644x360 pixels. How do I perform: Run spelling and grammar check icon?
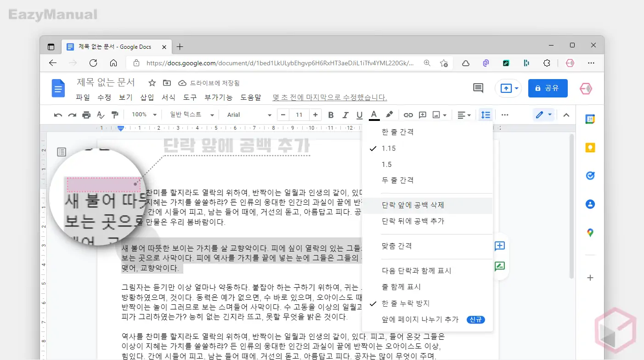[101, 115]
